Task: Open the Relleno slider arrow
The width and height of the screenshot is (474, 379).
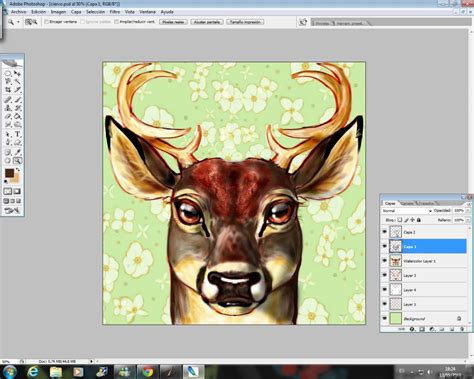Action: (468, 220)
